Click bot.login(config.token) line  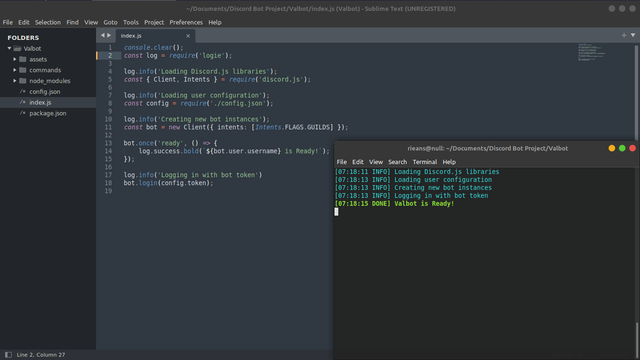tap(169, 183)
